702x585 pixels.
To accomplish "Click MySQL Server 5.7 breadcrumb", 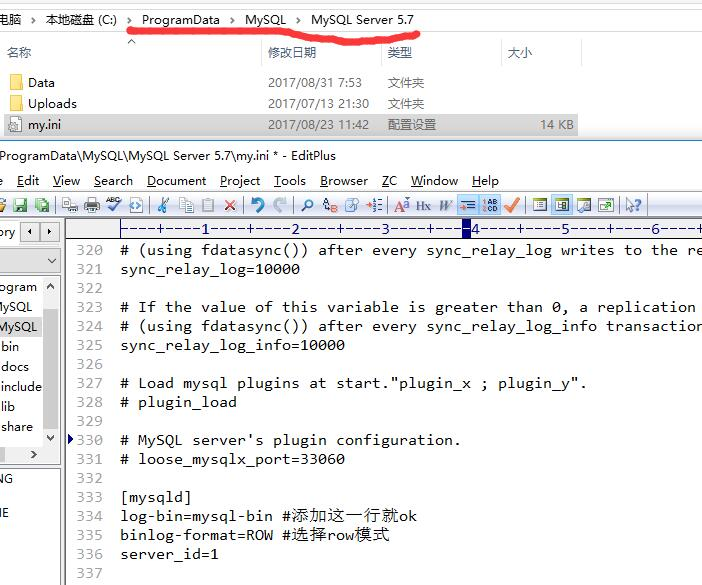I will [x=362, y=20].
